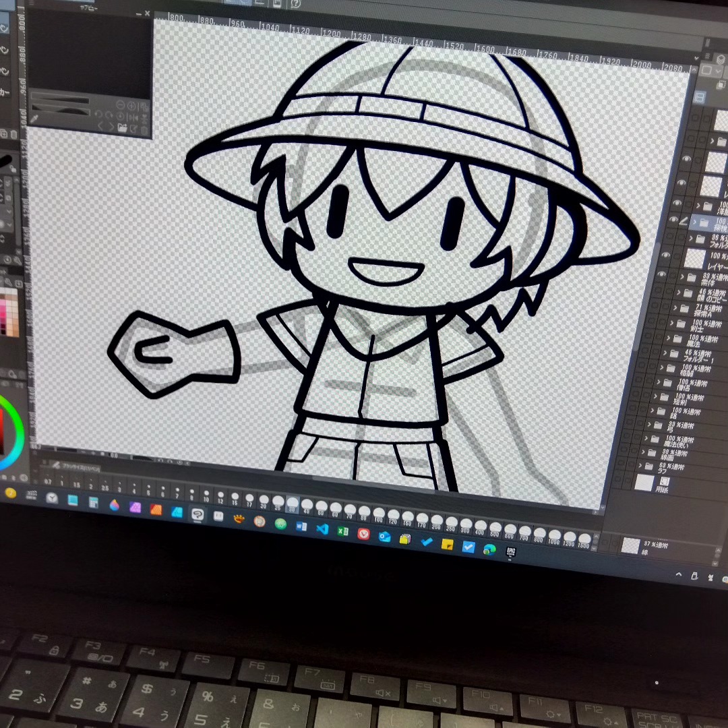
Task: Choose brush size 50 preset
Action: (x=322, y=508)
